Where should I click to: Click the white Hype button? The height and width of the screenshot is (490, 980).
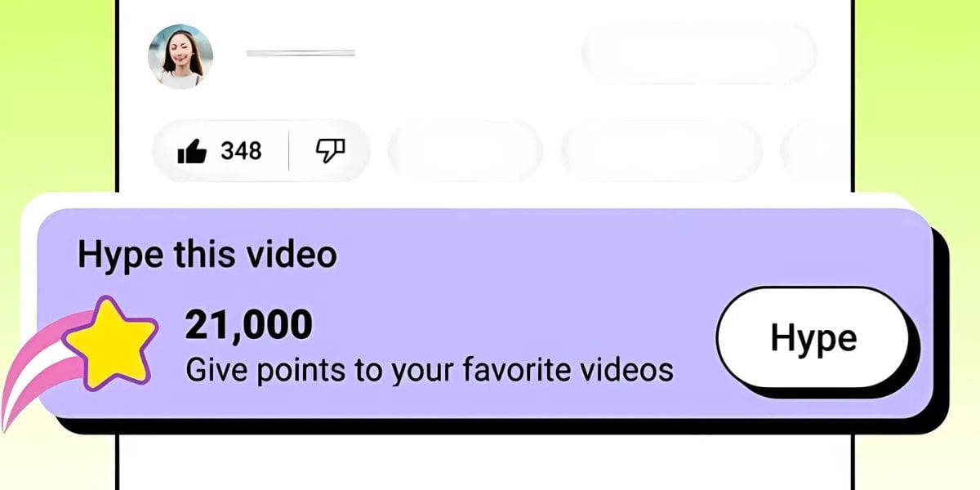click(813, 337)
